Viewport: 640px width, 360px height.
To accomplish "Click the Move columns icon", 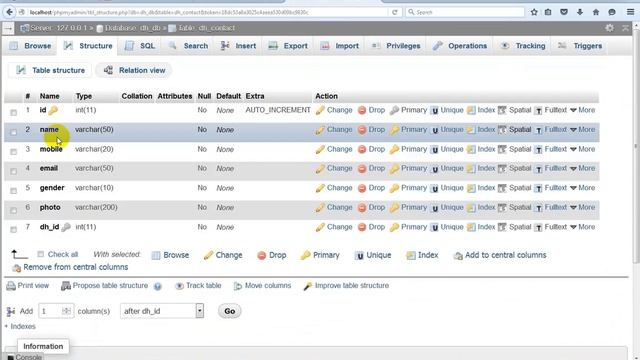I will pyautogui.click(x=238, y=286).
